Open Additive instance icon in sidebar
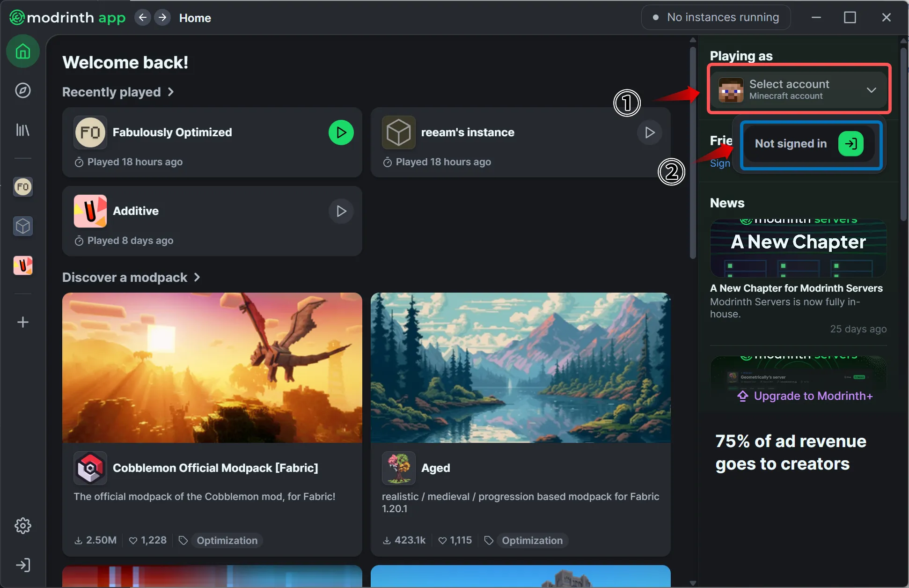This screenshot has width=909, height=588. [x=22, y=265]
